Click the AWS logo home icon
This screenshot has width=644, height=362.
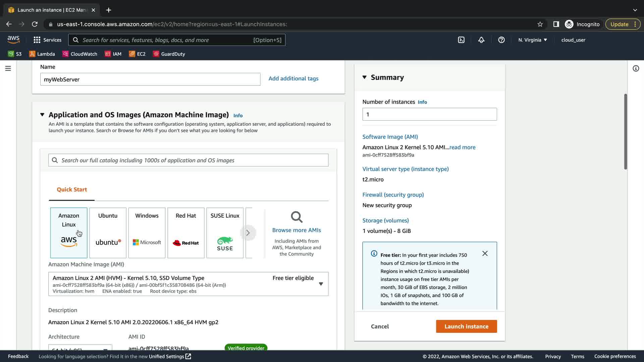click(x=13, y=40)
